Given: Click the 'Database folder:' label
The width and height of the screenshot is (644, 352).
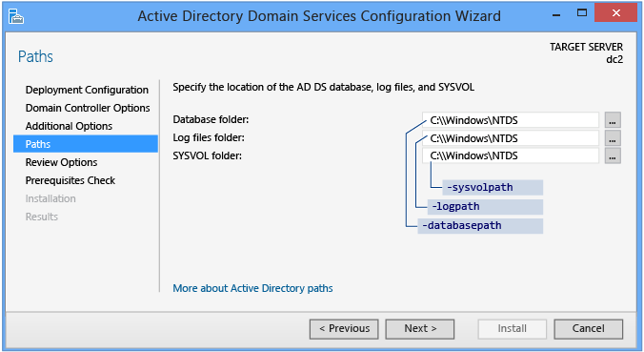Looking at the screenshot, I should pos(211,119).
